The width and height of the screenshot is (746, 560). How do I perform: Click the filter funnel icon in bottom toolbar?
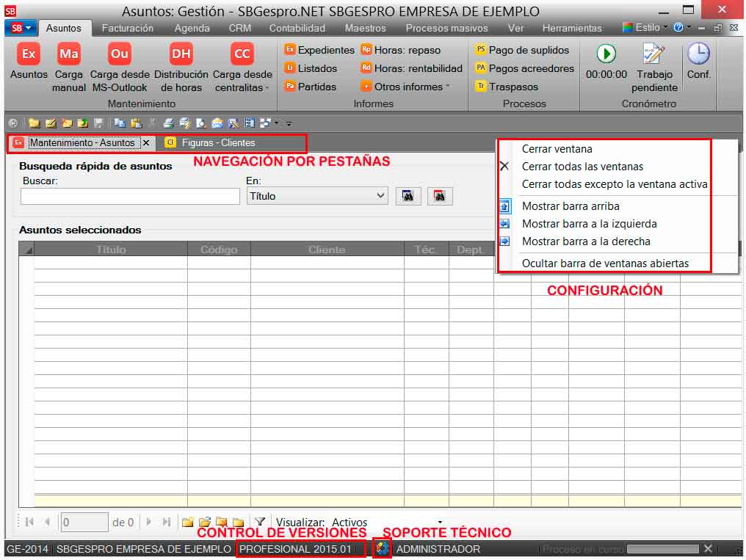[260, 522]
